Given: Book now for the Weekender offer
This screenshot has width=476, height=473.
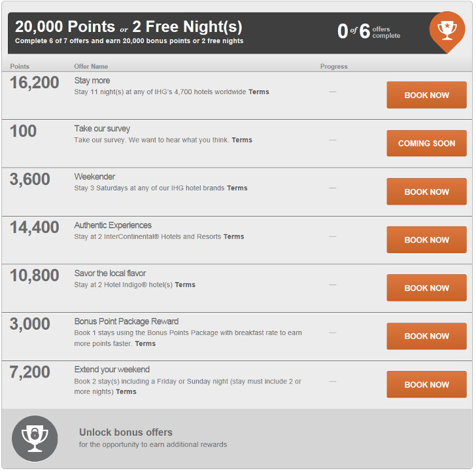Looking at the screenshot, I should click(426, 192).
